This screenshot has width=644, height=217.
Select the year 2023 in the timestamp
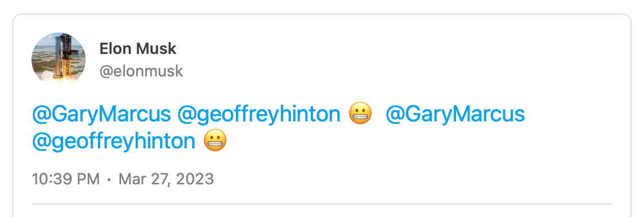click(197, 179)
